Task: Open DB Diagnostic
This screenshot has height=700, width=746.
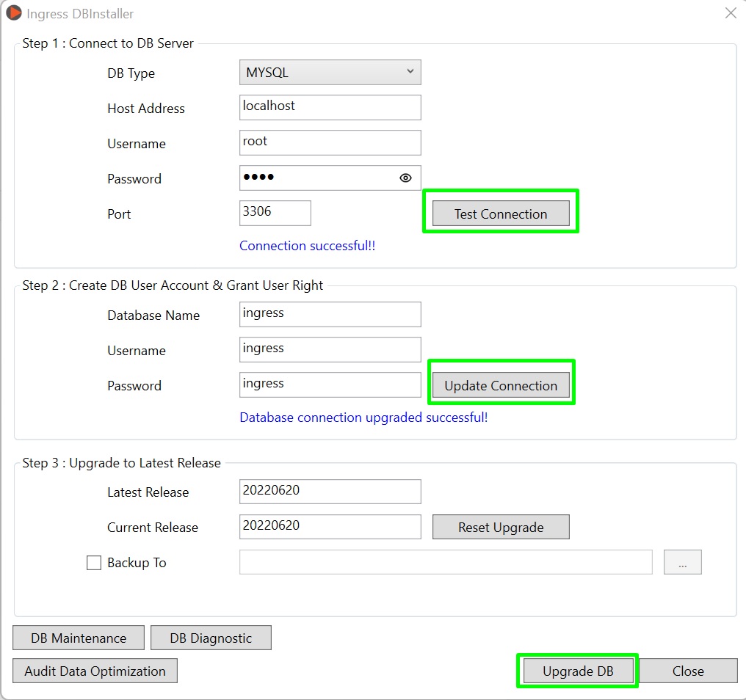Action: (x=211, y=638)
